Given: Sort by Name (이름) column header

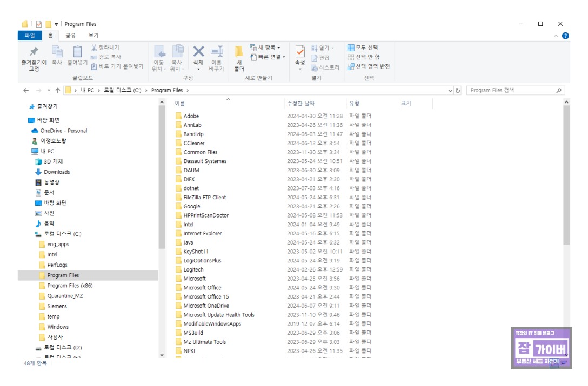Looking at the screenshot, I should 228,103.
